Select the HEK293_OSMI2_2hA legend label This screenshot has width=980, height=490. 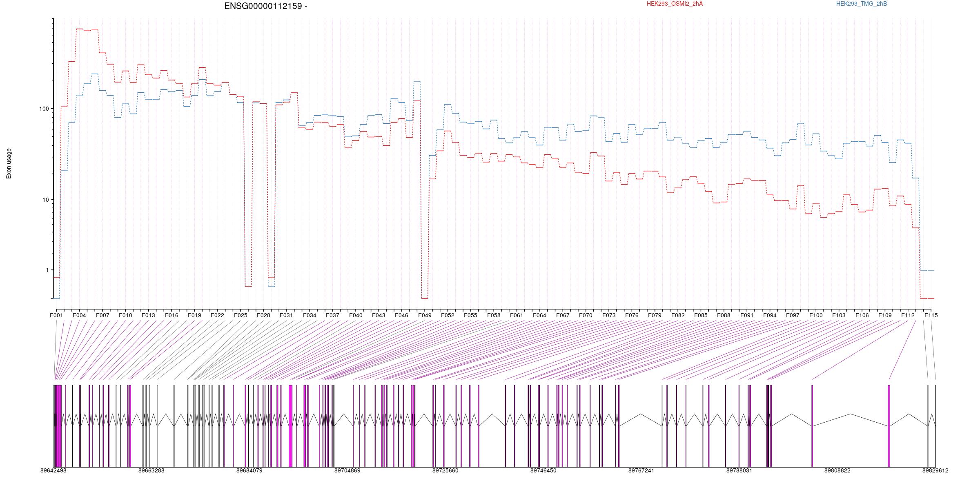[x=675, y=4]
